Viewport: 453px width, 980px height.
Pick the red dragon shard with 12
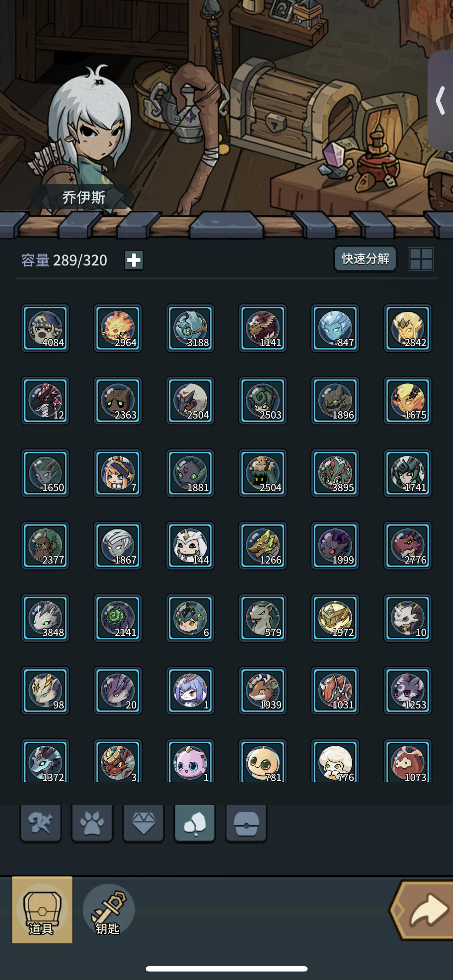click(45, 401)
